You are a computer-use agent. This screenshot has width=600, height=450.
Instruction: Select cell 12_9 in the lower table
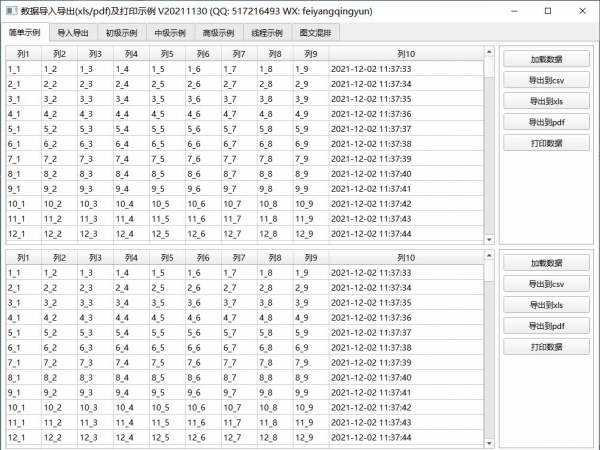(x=310, y=437)
